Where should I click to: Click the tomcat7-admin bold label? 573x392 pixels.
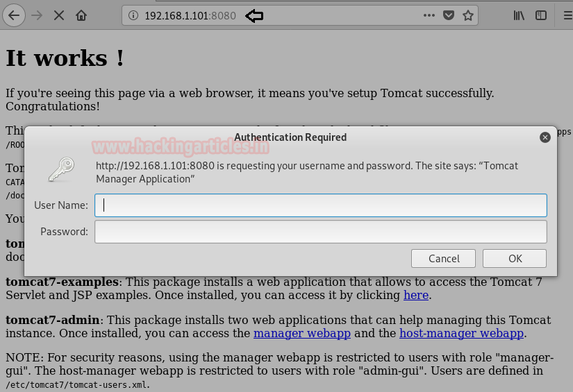53,320
